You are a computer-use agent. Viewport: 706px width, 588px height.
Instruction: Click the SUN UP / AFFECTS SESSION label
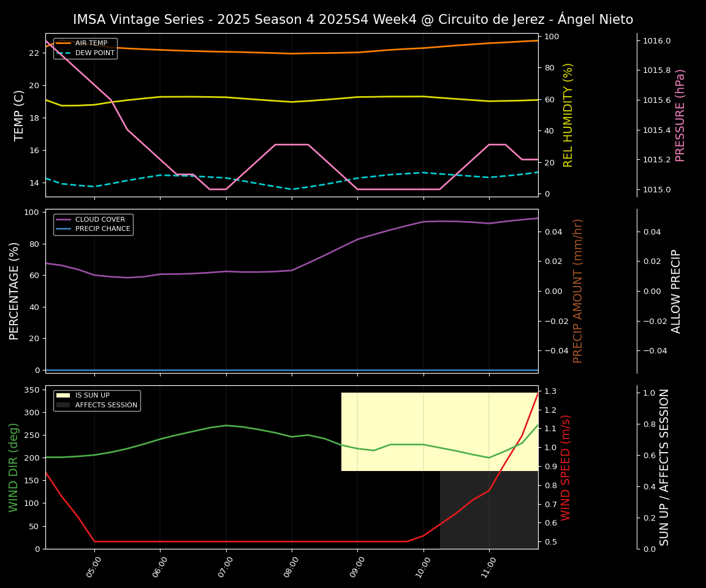(664, 467)
